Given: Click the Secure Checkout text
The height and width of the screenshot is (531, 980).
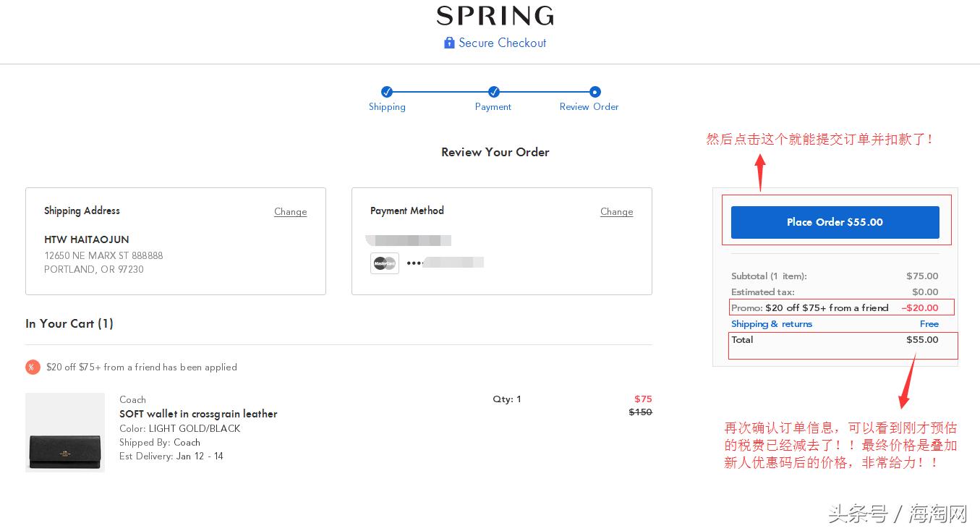Looking at the screenshot, I should tap(503, 43).
